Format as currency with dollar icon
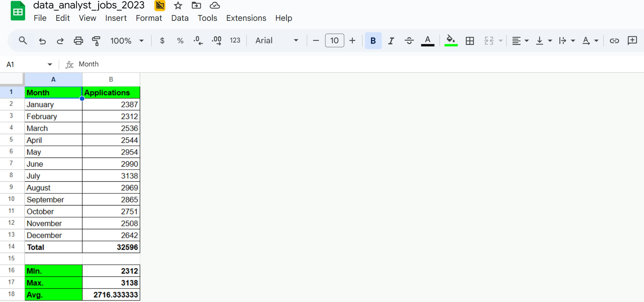The height and width of the screenshot is (302, 644). click(162, 41)
